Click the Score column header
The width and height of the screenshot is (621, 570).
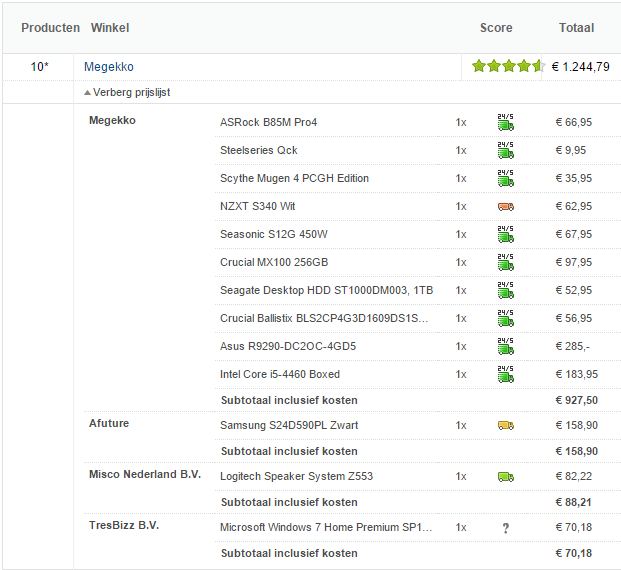(x=496, y=28)
